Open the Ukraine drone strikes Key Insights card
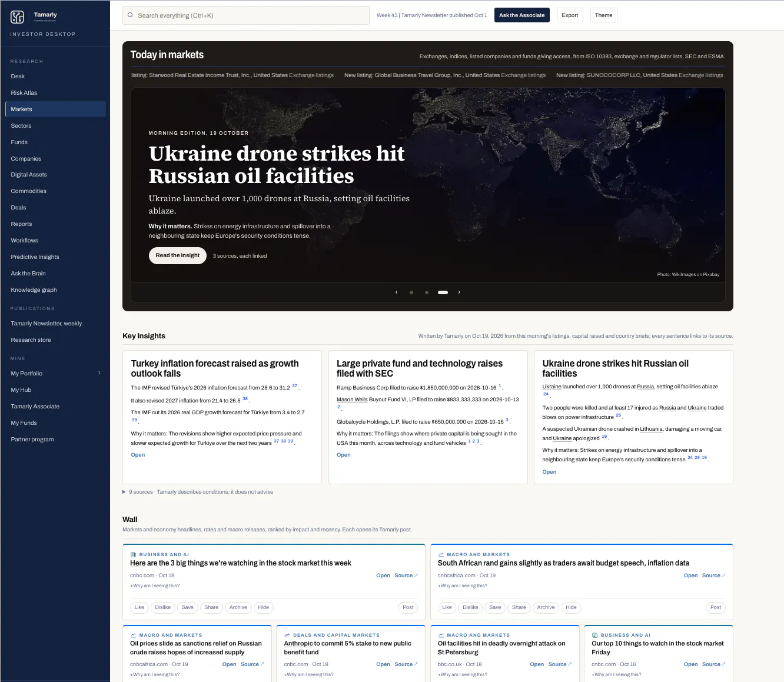 point(549,472)
